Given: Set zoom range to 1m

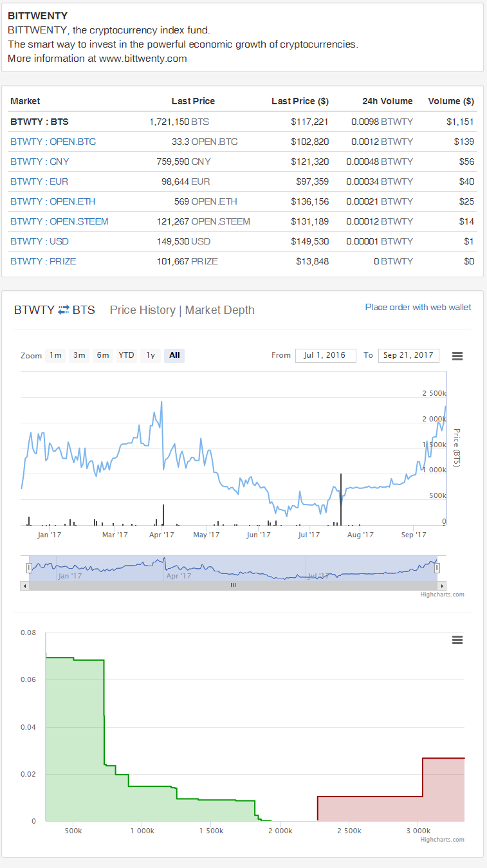Looking at the screenshot, I should 55,355.
